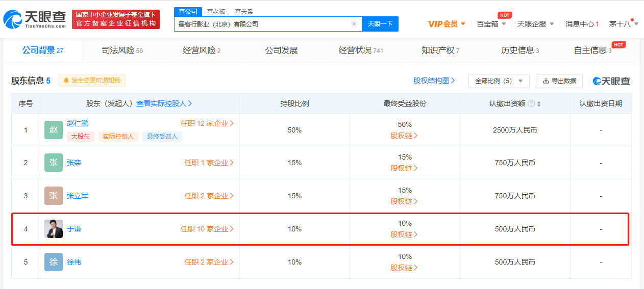Click the 导出数据 export button
The image size is (644, 289).
[x=559, y=81]
